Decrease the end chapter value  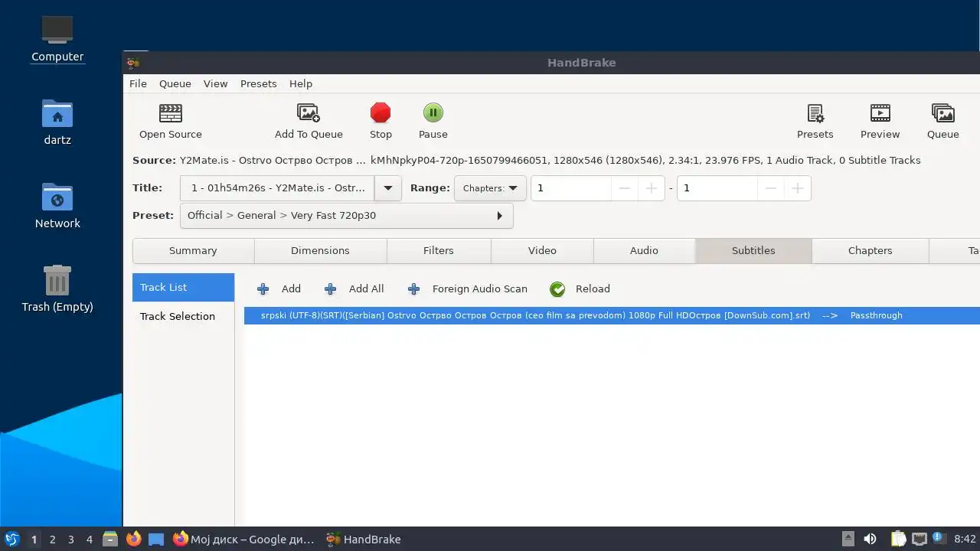[x=771, y=188]
